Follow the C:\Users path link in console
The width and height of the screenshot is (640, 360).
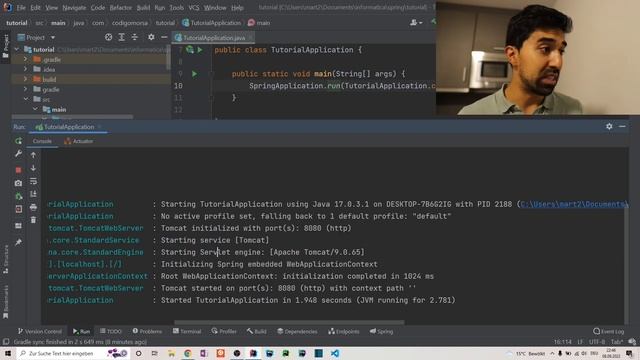[x=574, y=204]
